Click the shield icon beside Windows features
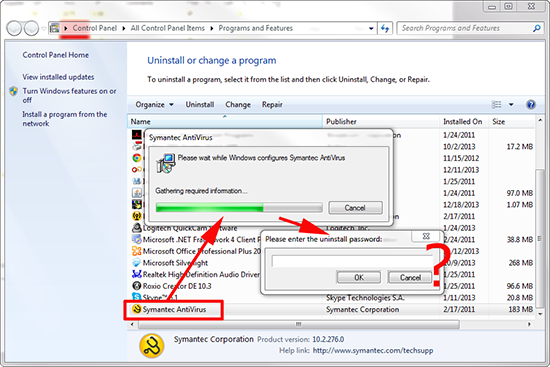The image size is (550, 367). click(x=13, y=91)
